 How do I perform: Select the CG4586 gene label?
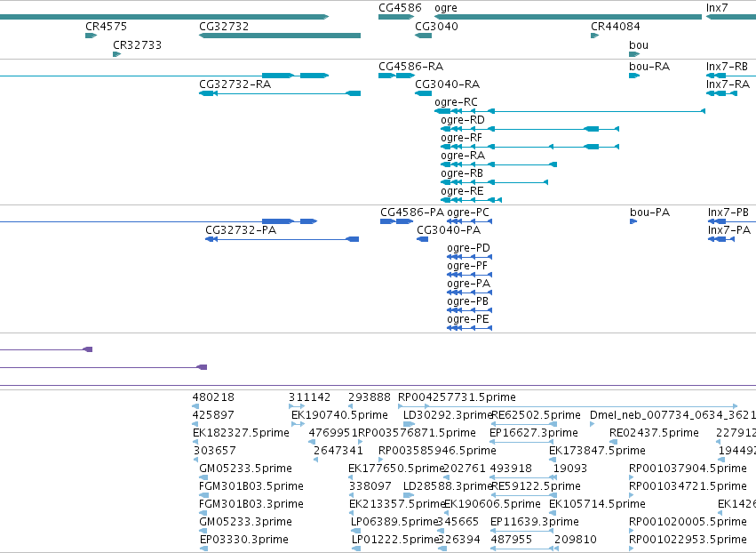click(x=400, y=8)
